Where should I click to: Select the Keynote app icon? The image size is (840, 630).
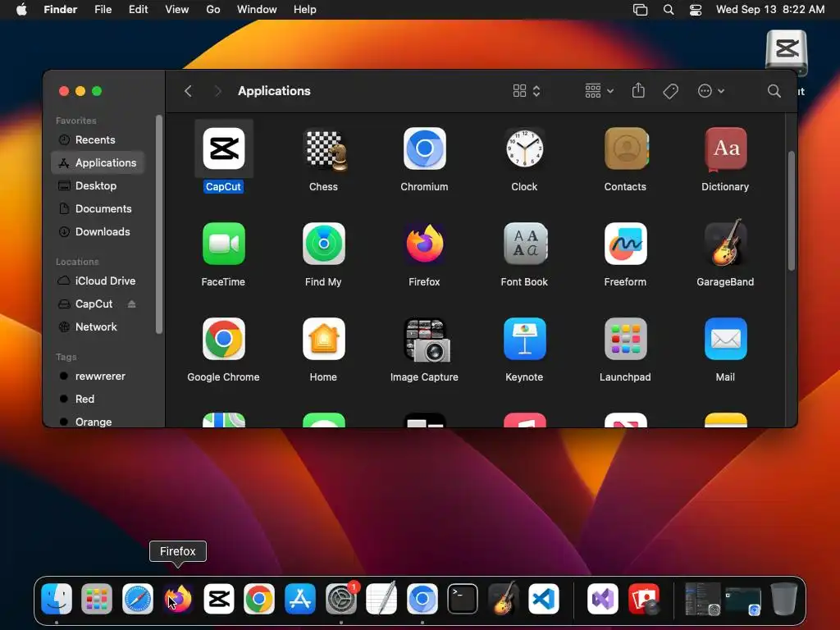(524, 339)
